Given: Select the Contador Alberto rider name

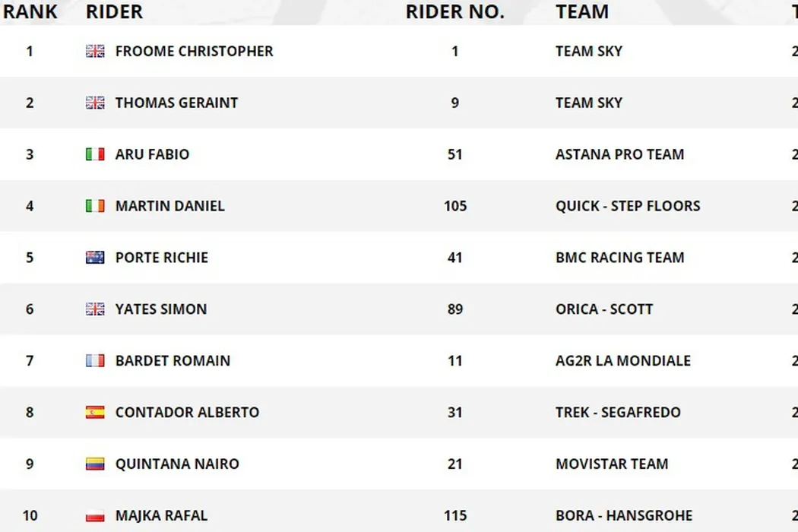Looking at the screenshot, I should click(187, 413).
